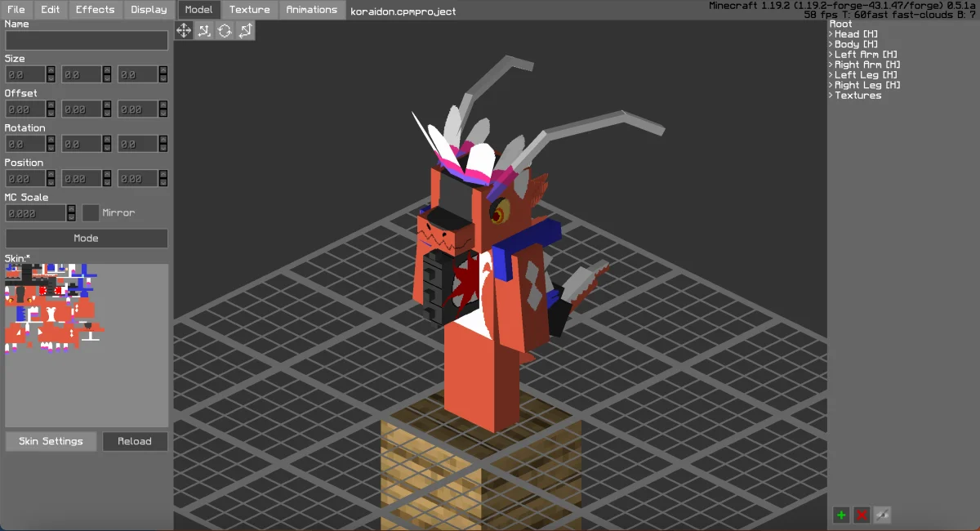The height and width of the screenshot is (531, 980).
Task: Switch to the Animations tab
Action: (x=312, y=10)
